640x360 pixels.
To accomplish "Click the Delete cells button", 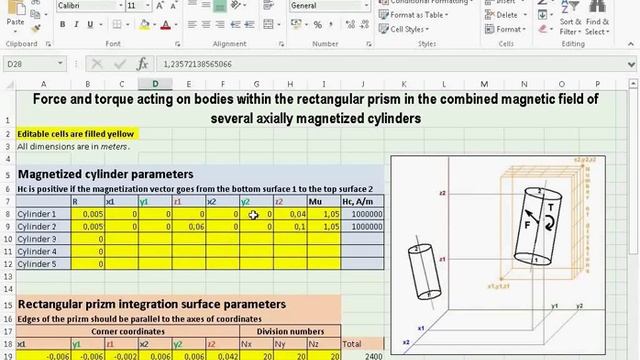I will (x=501, y=15).
